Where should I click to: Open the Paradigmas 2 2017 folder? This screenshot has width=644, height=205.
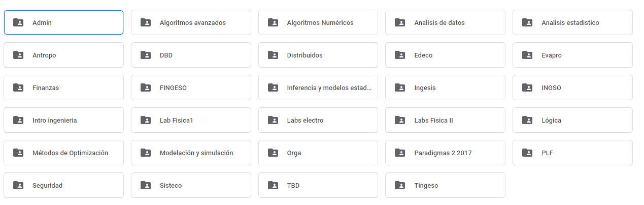tap(445, 153)
